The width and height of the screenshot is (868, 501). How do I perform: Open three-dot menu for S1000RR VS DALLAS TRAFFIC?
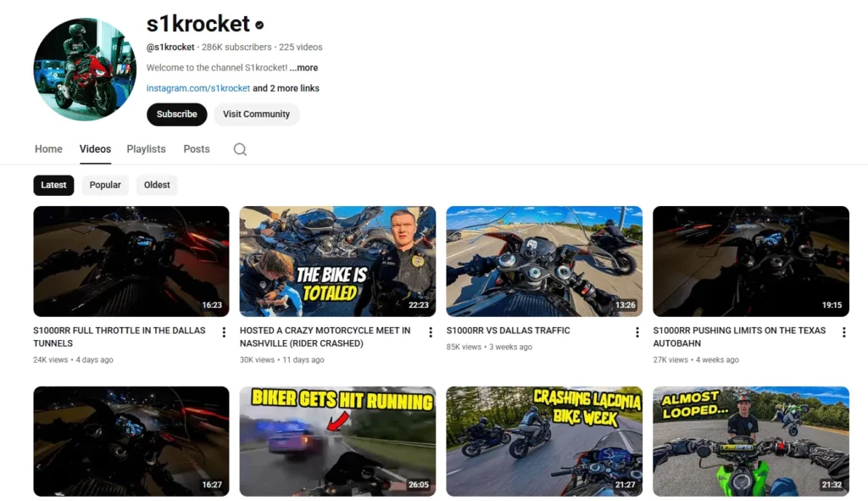click(637, 332)
